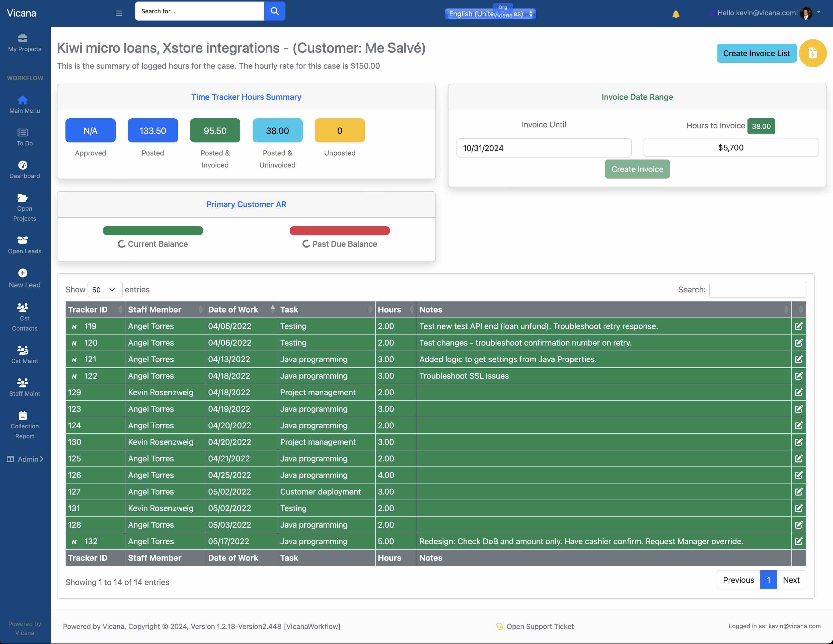Open Cst Contacts people icon

(x=23, y=307)
